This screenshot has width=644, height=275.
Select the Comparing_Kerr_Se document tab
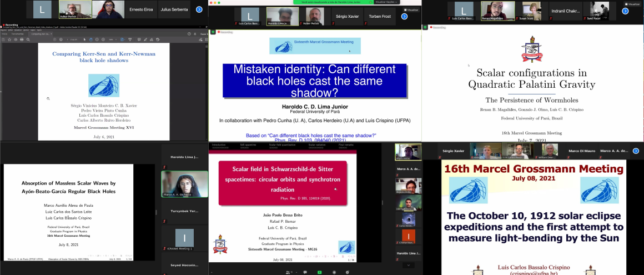[x=40, y=34]
